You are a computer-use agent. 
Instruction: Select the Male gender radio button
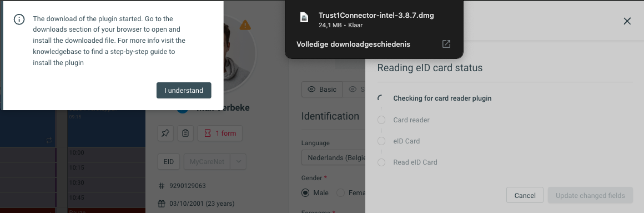305,192
